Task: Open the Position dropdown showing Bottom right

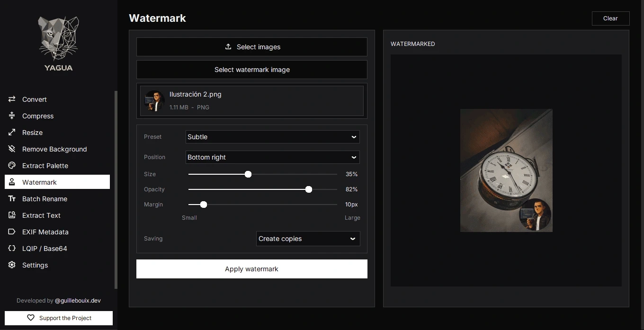Action: (273, 157)
